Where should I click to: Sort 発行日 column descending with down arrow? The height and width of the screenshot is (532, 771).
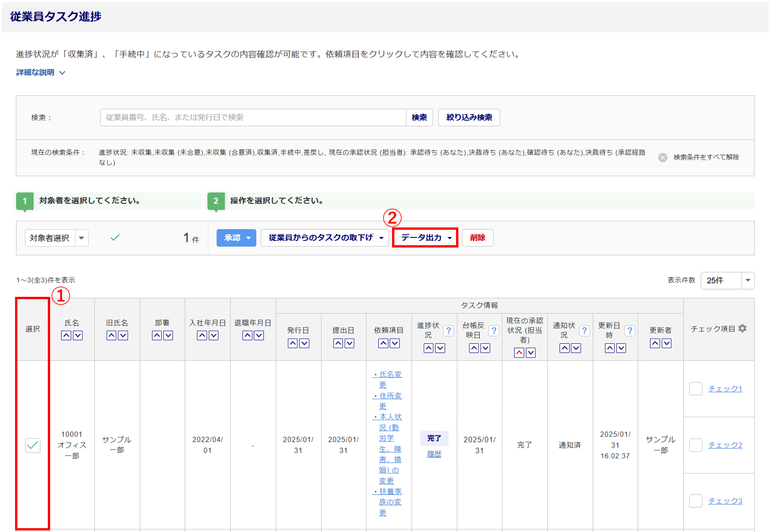click(x=304, y=343)
